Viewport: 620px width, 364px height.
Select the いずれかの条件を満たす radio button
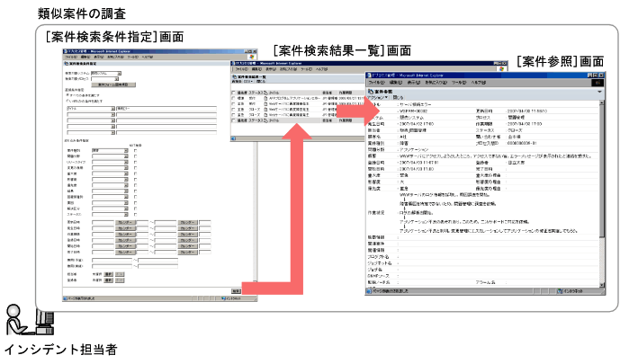coord(67,101)
